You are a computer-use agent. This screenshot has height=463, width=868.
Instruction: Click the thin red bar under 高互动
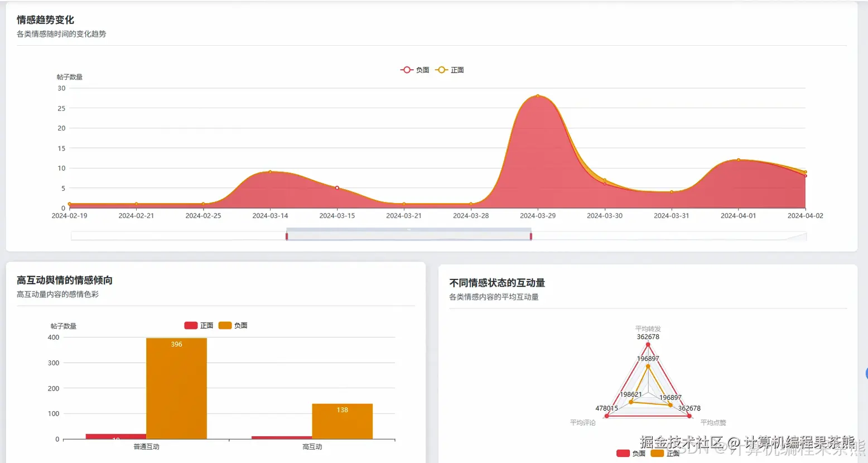[282, 437]
